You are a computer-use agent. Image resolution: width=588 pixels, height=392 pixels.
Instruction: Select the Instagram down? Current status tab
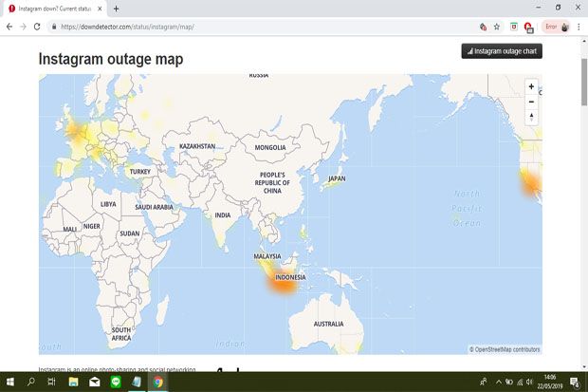click(x=55, y=9)
